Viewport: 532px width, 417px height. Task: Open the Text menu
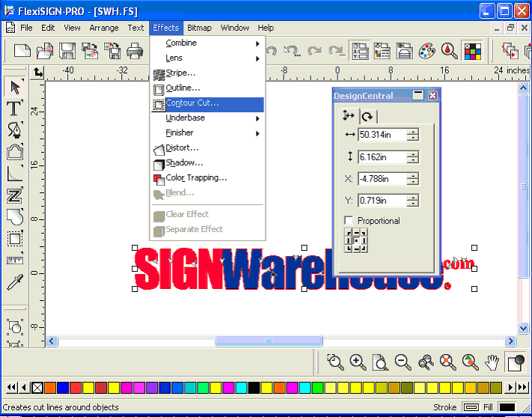tap(135, 28)
